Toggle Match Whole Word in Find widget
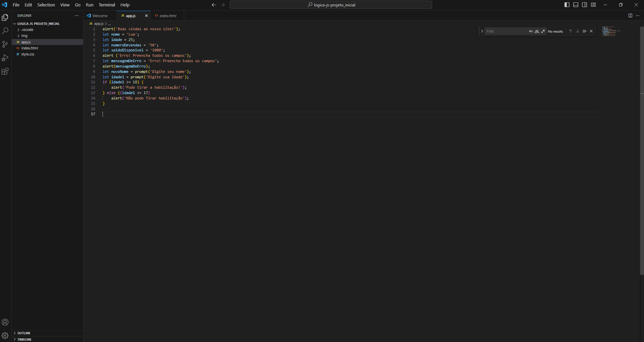 point(537,31)
